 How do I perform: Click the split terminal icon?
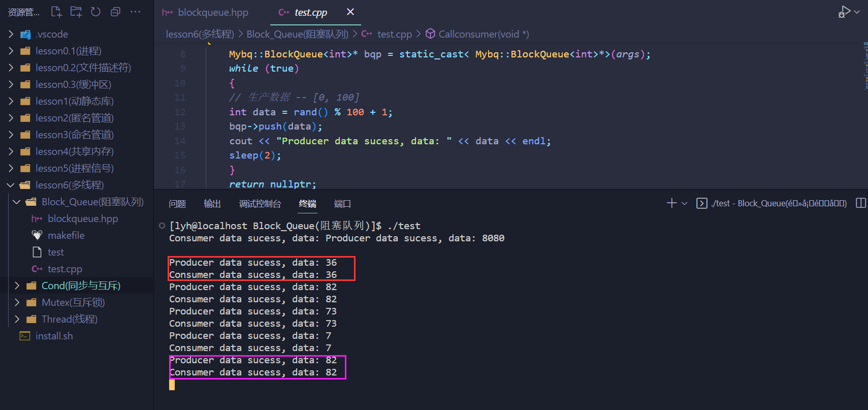tap(861, 203)
